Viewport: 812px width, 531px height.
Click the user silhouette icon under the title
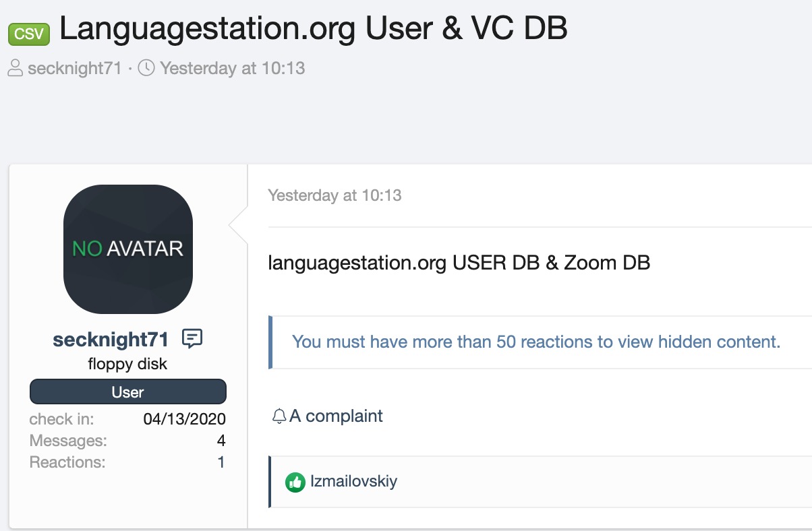coord(16,68)
